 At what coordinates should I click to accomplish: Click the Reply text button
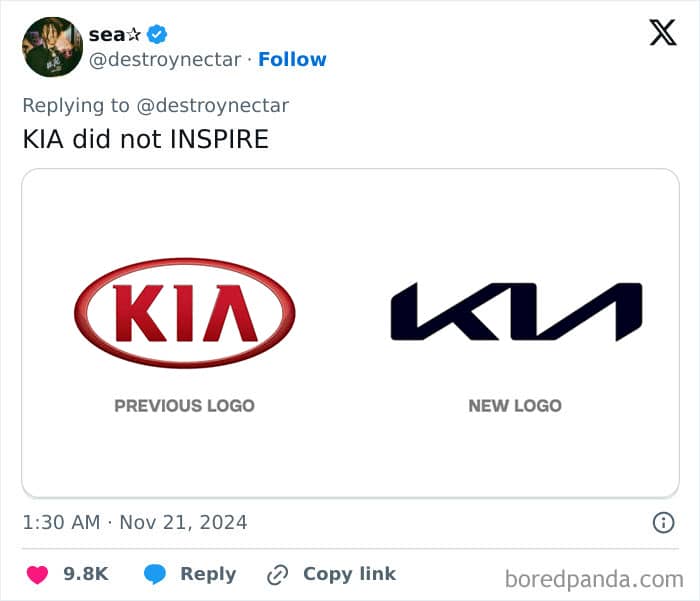tap(208, 574)
